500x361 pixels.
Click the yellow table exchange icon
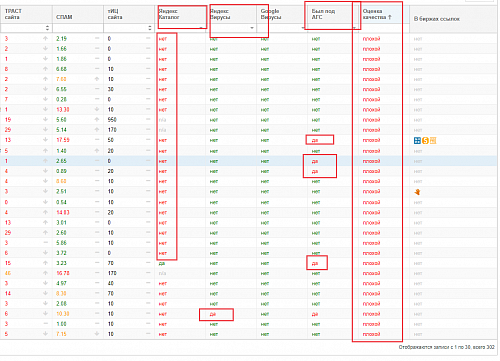(433, 141)
